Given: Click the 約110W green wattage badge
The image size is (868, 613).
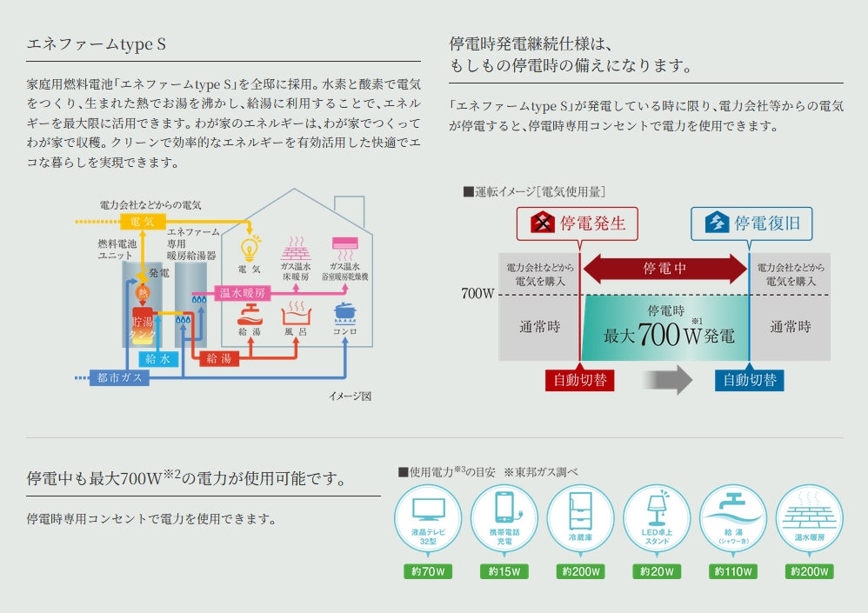Looking at the screenshot, I should click(x=732, y=572).
